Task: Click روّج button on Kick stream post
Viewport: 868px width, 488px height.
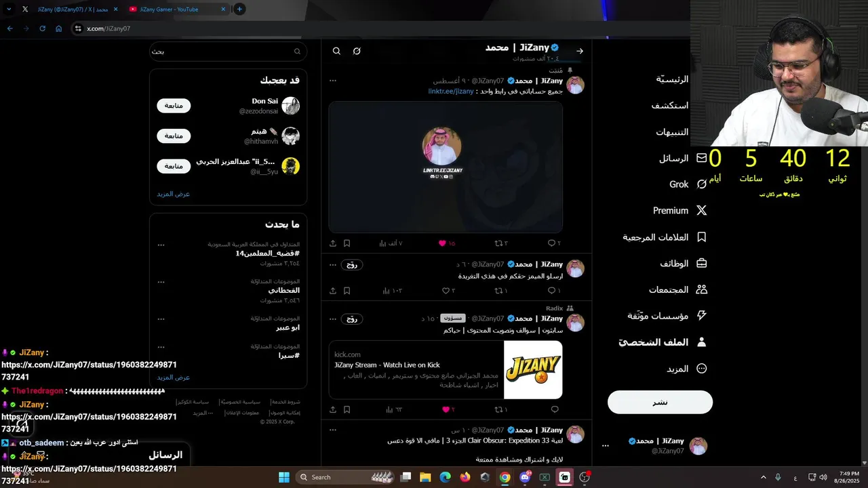Action: click(351, 319)
